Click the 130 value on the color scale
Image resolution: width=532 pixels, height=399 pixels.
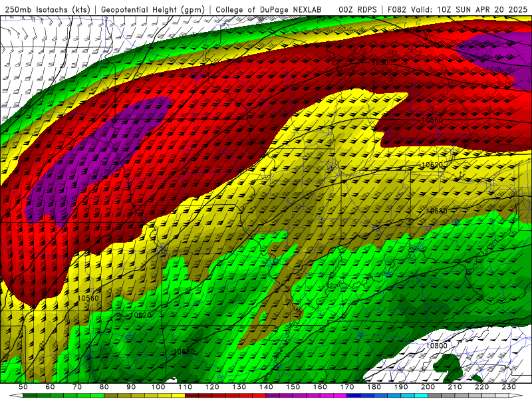pos(239,387)
